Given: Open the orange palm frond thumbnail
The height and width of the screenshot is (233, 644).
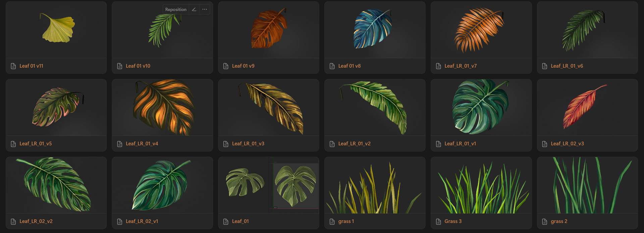Looking at the screenshot, I should click(481, 30).
